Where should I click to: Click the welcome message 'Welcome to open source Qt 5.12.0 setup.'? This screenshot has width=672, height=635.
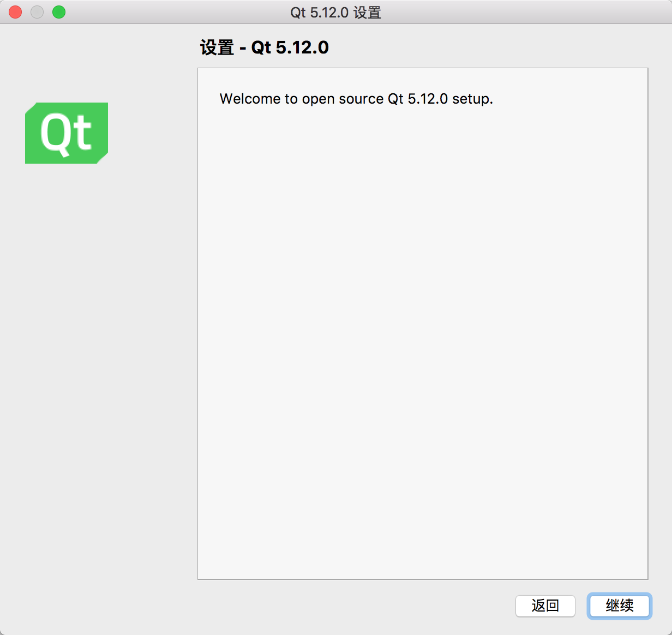pyautogui.click(x=356, y=99)
